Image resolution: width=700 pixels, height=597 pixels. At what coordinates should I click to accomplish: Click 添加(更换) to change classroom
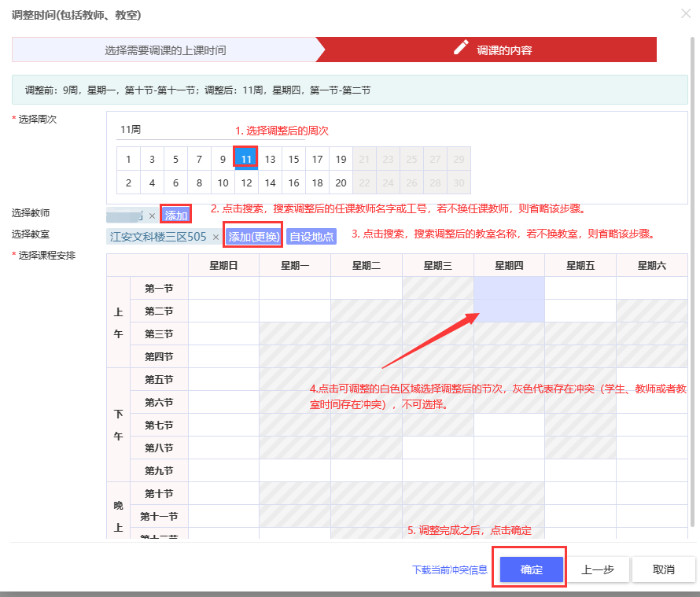[x=253, y=237]
